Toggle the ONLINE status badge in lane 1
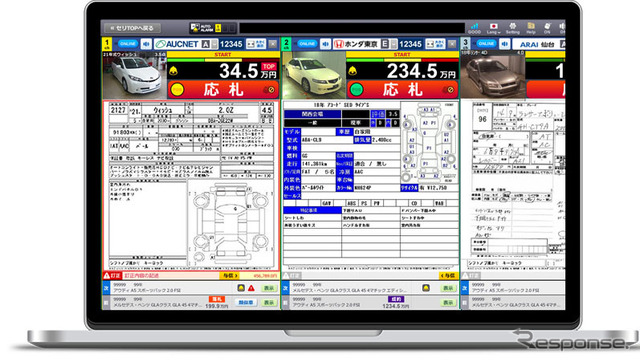The image size is (640, 362). [x=128, y=44]
